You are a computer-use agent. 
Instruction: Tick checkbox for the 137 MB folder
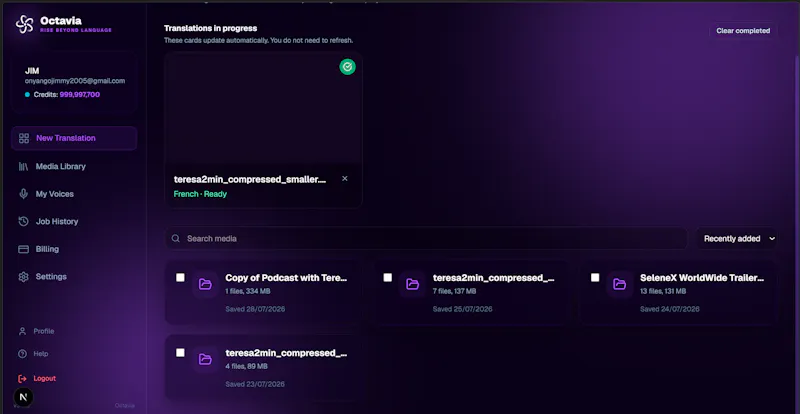tap(388, 277)
